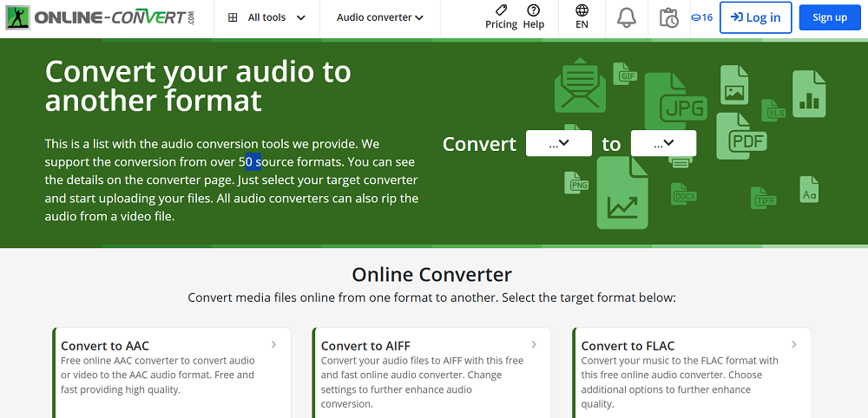Click the DOCX file graphic
The image size is (868, 418).
[684, 194]
